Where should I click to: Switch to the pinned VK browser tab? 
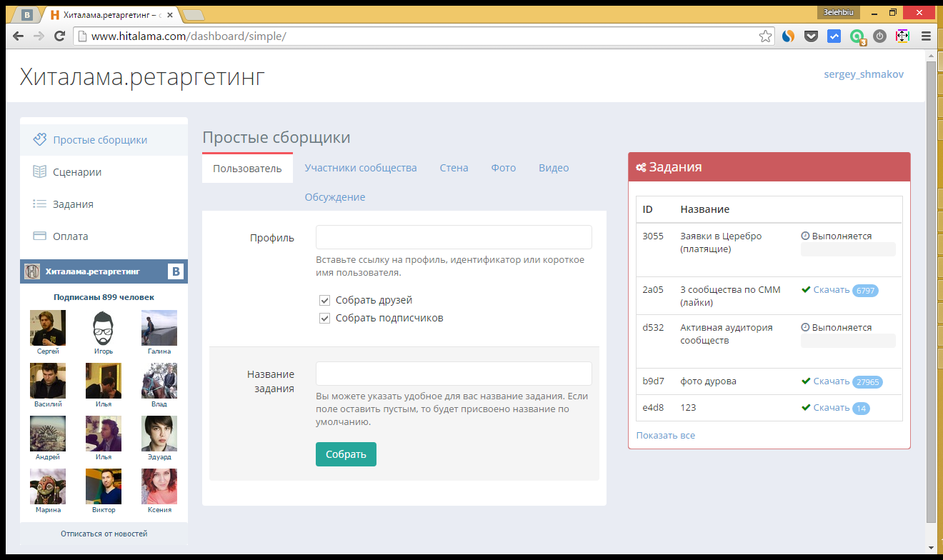tap(26, 14)
